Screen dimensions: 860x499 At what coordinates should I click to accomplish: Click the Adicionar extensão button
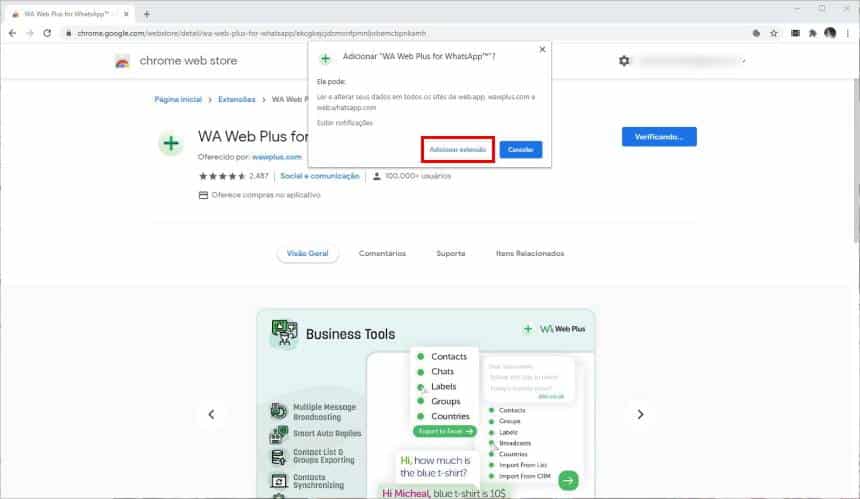coord(458,150)
